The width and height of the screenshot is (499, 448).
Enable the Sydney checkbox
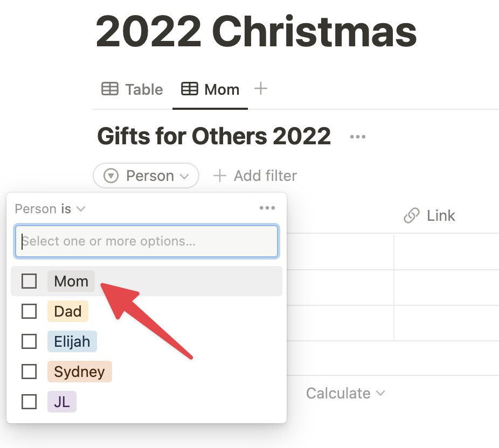coord(29,372)
